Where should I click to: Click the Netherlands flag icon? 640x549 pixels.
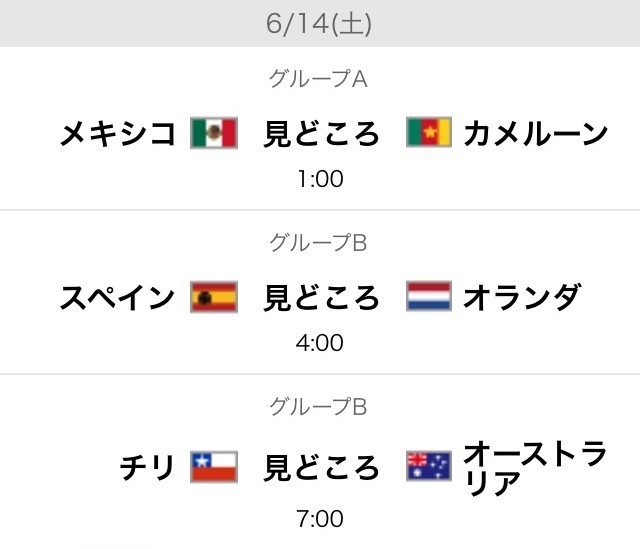[429, 297]
